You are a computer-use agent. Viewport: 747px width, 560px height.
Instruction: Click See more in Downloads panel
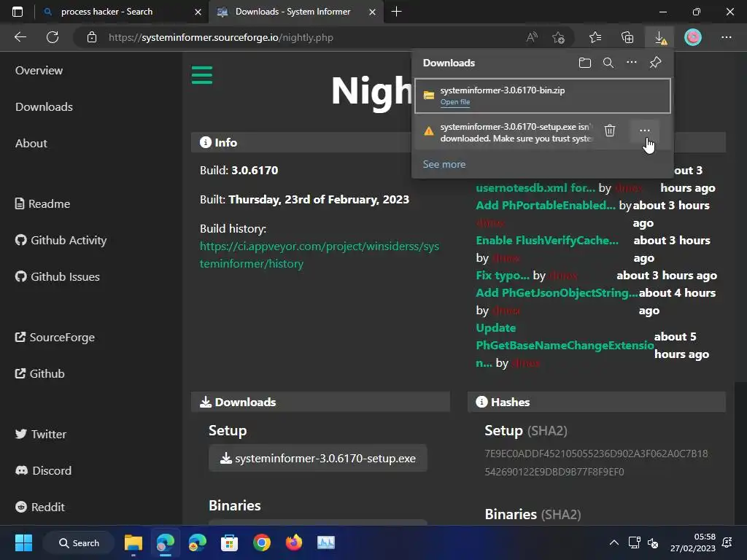point(444,164)
